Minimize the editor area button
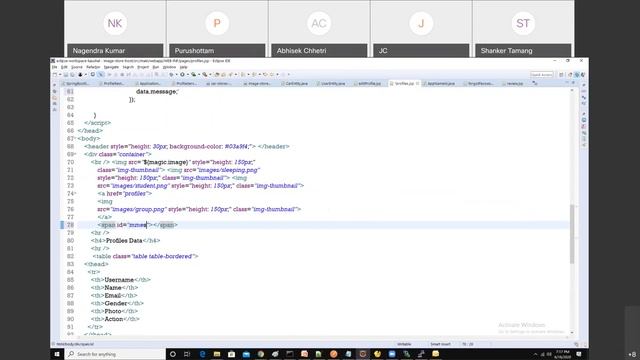The height and width of the screenshot is (360, 640). click(567, 83)
